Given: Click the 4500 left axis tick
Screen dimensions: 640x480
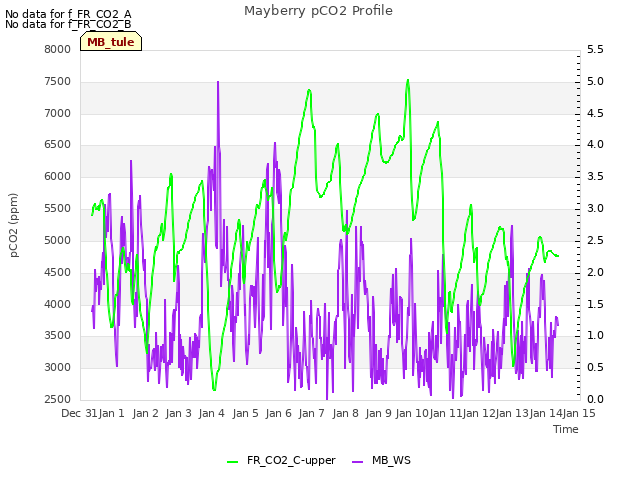Looking at the screenshot, I should click(58, 273).
